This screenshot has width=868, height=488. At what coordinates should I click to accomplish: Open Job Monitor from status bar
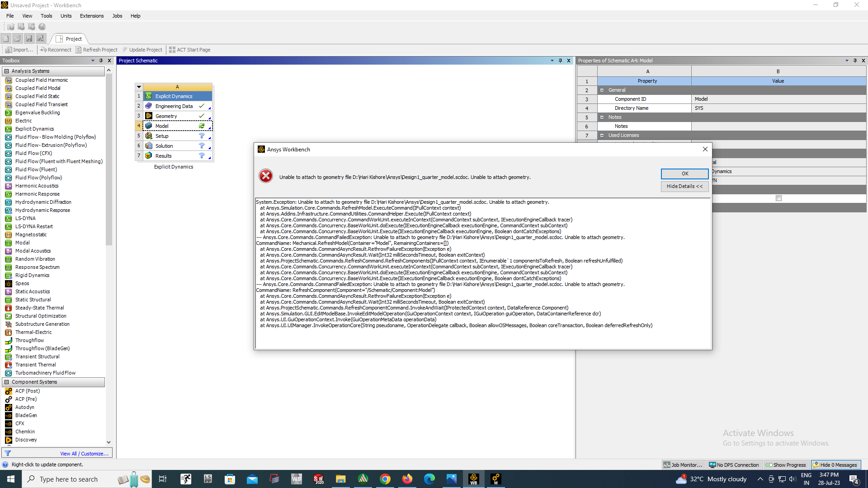[x=683, y=465]
